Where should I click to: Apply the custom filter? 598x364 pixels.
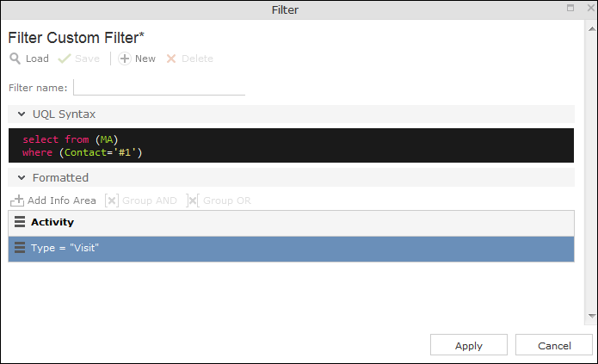click(469, 345)
